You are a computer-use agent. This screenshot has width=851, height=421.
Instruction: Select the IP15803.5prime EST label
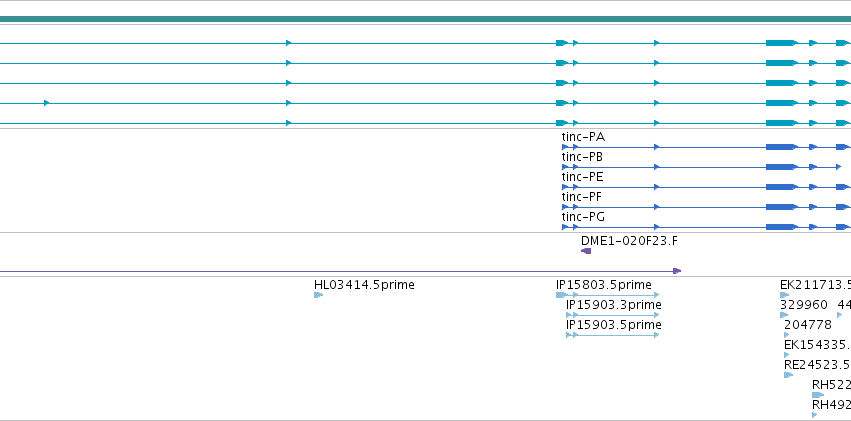click(604, 285)
